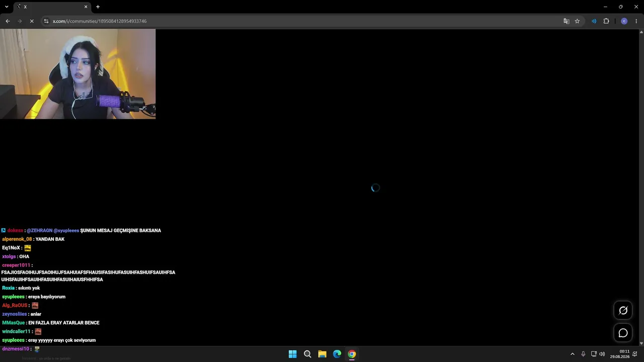The image size is (644, 362).
Task: Open the media control sound icon
Action: coord(594,21)
